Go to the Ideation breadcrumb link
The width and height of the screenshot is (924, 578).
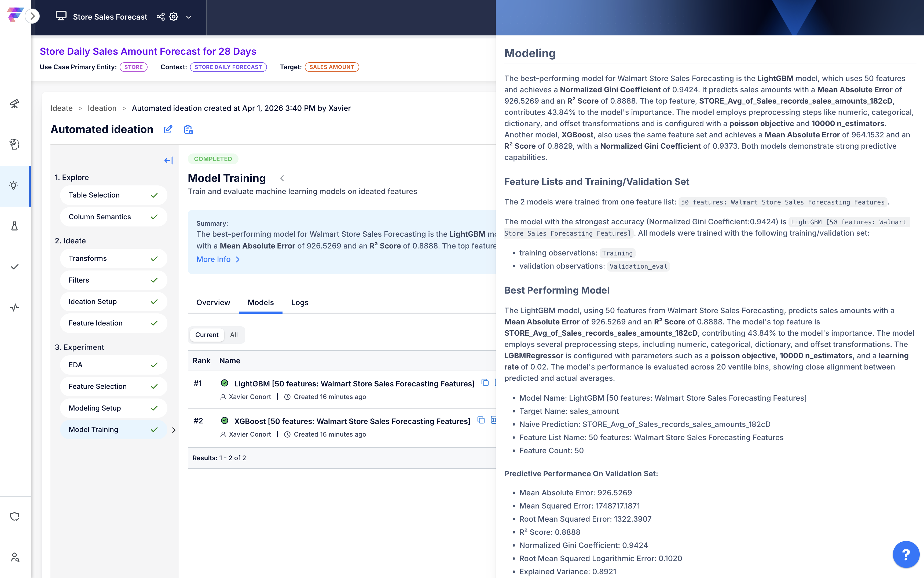tap(102, 108)
